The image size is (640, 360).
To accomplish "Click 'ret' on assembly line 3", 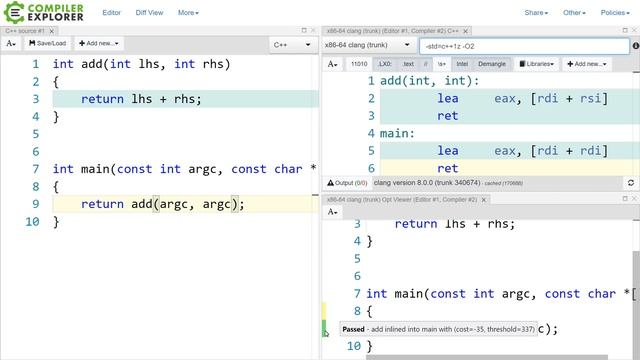I will click(x=448, y=116).
